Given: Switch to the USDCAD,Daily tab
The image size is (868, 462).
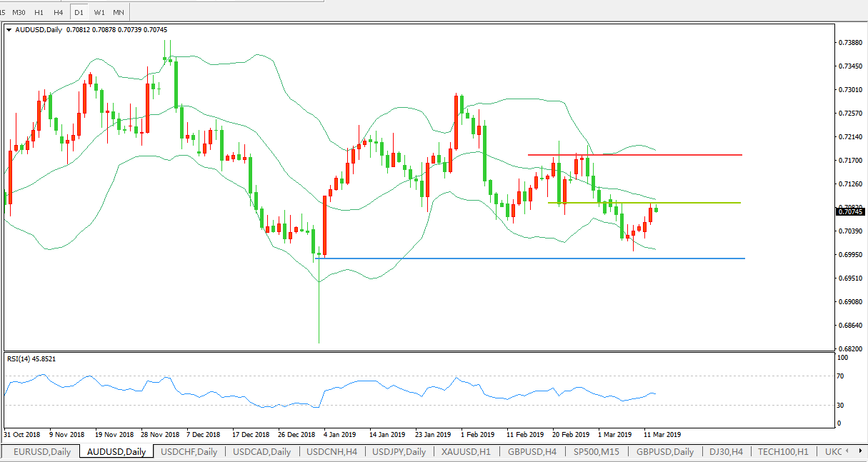Looking at the screenshot, I should 261,451.
